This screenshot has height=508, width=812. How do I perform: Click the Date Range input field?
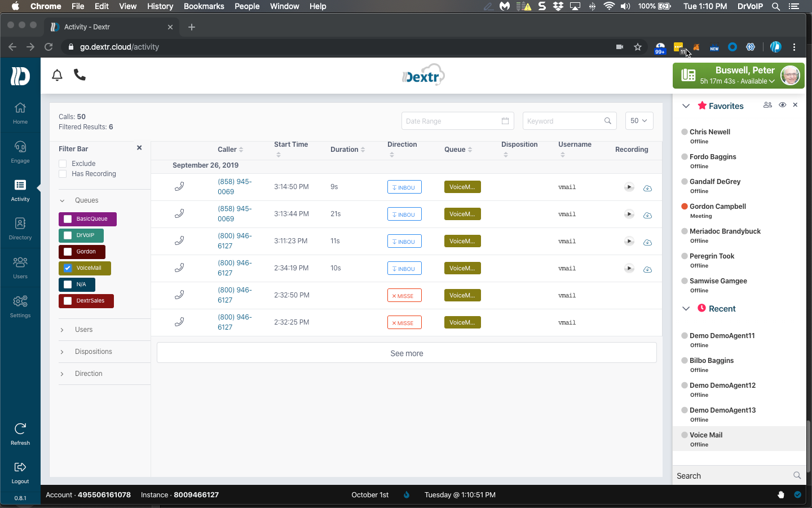point(457,121)
